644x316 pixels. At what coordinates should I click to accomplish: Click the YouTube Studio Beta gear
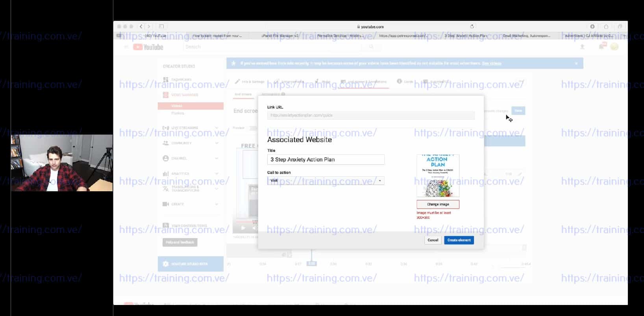pos(166,264)
